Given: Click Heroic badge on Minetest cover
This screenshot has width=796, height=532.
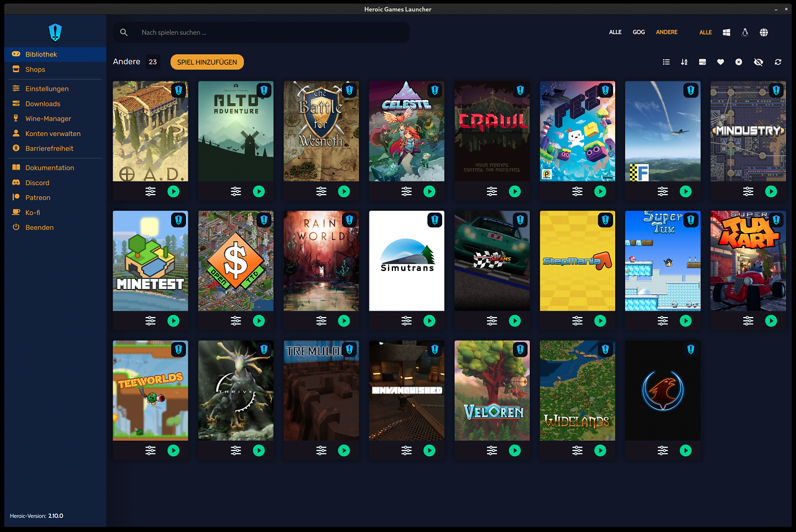Looking at the screenshot, I should click(x=178, y=220).
